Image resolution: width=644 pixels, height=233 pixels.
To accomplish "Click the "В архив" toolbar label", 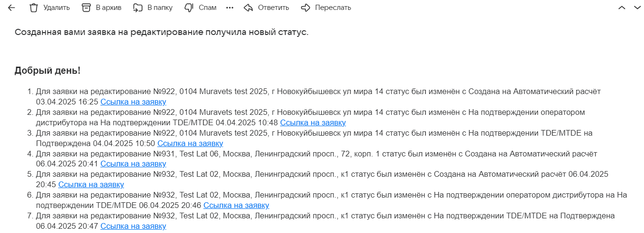I will [108, 8].
